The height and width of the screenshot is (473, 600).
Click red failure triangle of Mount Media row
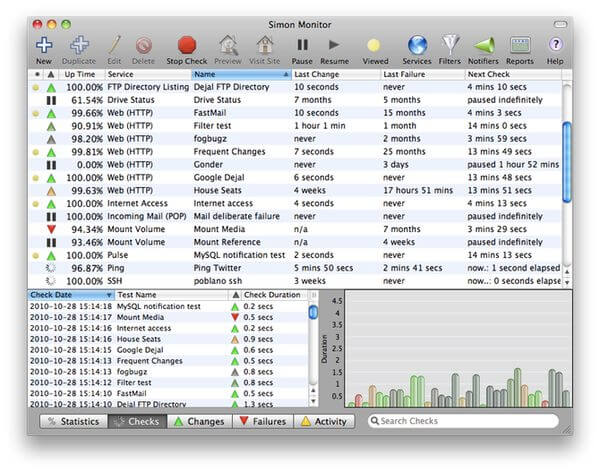(x=51, y=230)
